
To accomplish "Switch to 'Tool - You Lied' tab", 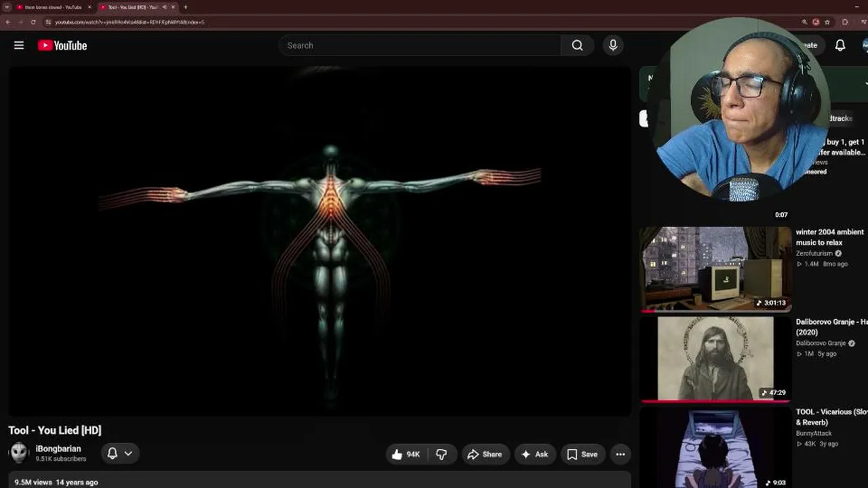I will click(138, 7).
